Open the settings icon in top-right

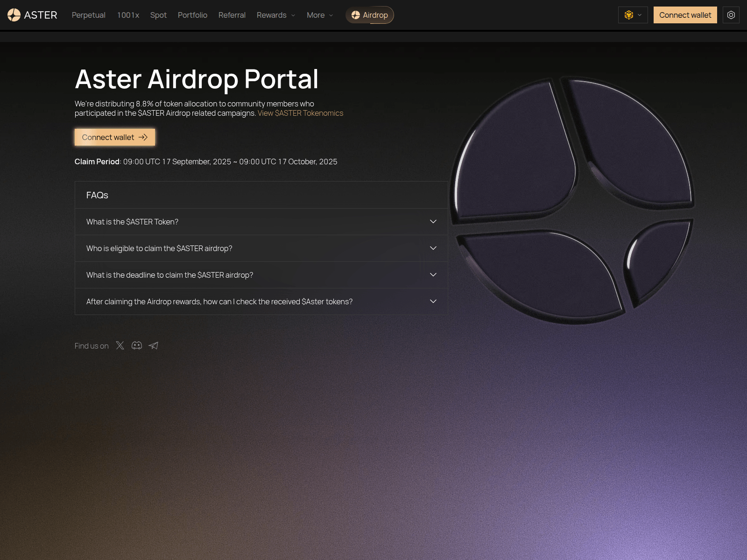(x=731, y=15)
